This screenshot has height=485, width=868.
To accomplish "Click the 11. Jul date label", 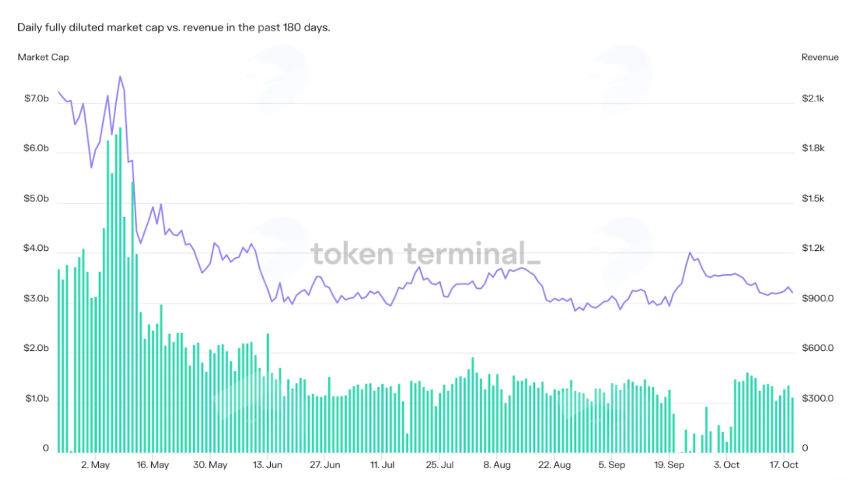I will click(x=383, y=465).
